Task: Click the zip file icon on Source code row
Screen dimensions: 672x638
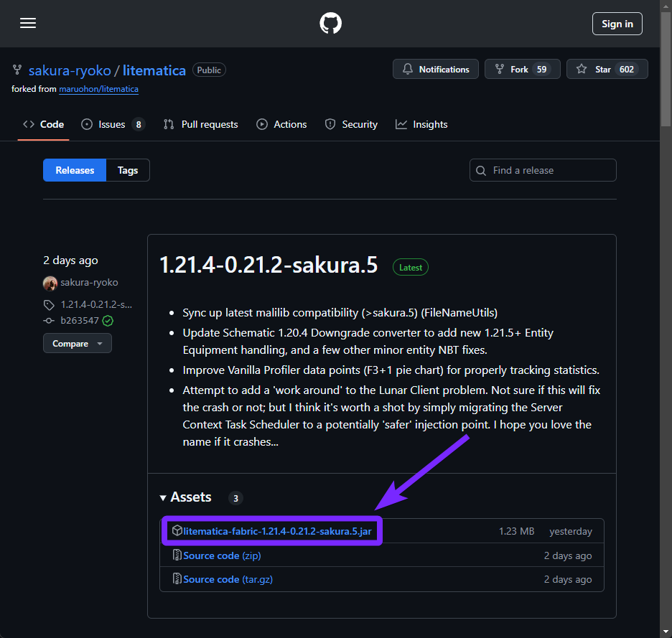Action: 177,555
